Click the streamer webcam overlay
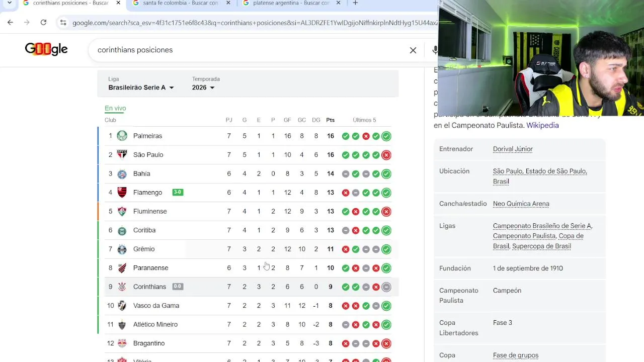Viewport: 644px width, 362px height. coord(541,58)
